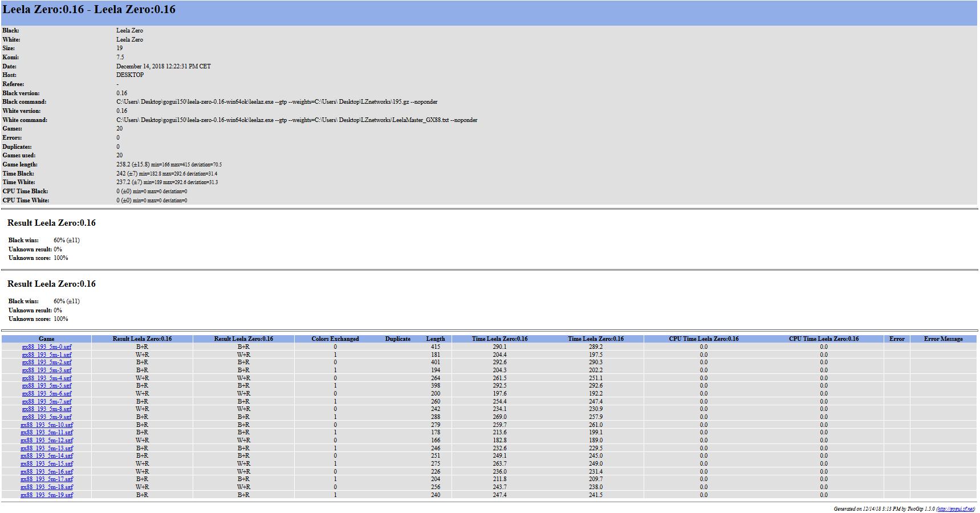The height and width of the screenshot is (513, 980).
Task: Open game file gx88_193_5m-15.sgf
Action: point(47,463)
